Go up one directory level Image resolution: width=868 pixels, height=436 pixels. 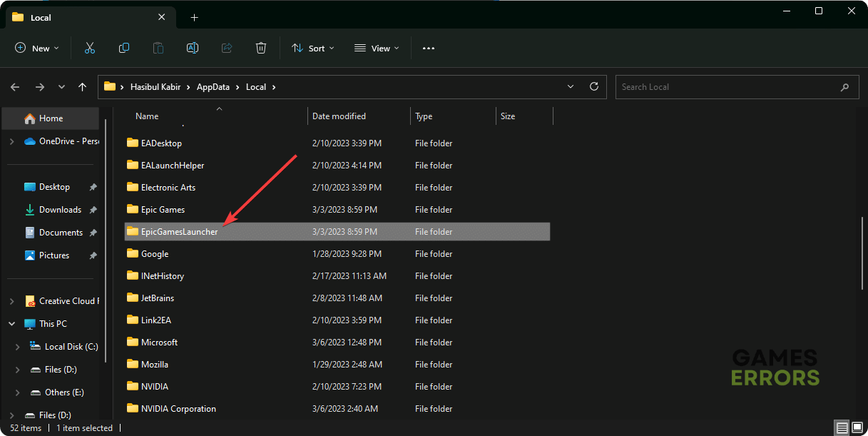(x=83, y=87)
